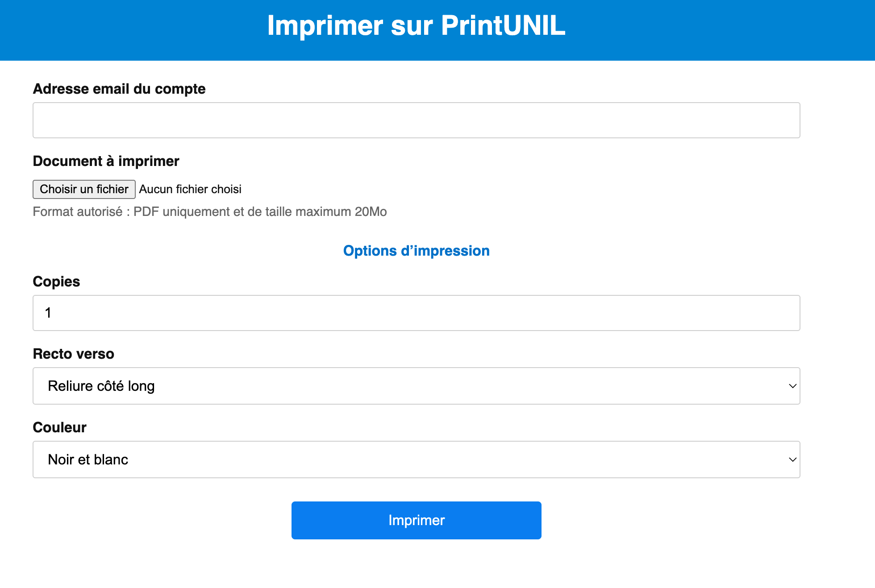
Task: Click the "Recto verso" field label
Action: point(73,354)
